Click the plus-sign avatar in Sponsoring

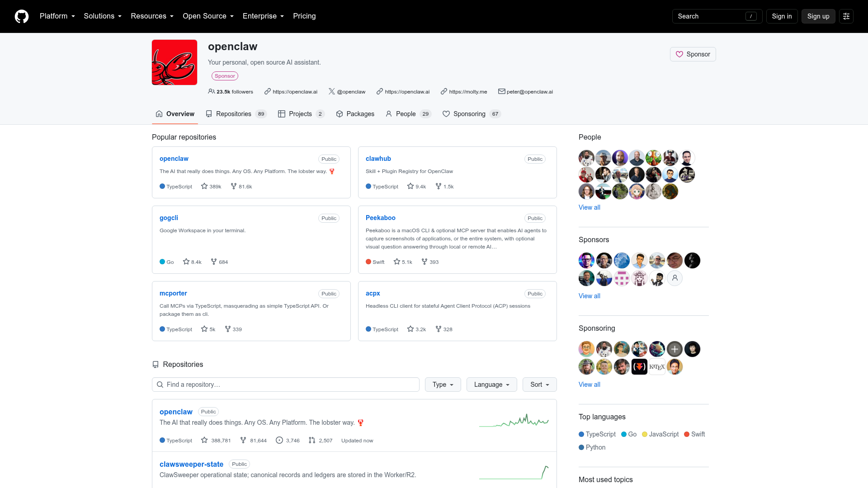(x=675, y=349)
